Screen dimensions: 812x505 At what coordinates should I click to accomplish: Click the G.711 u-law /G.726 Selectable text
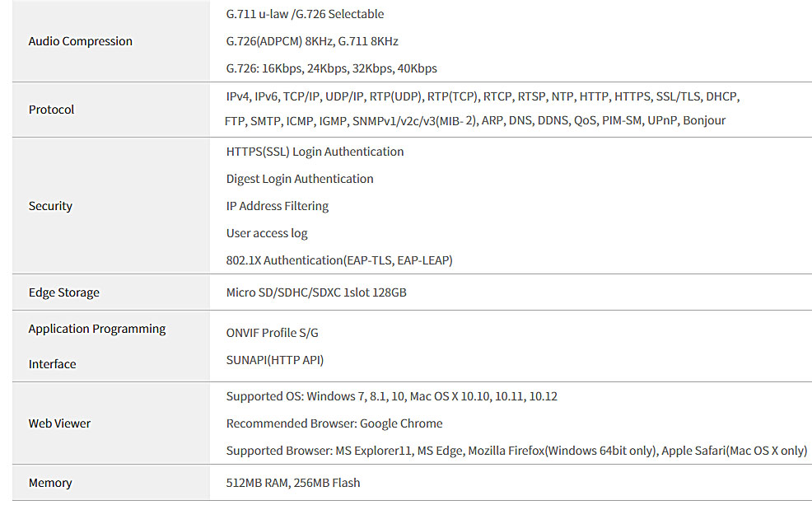[x=305, y=15]
